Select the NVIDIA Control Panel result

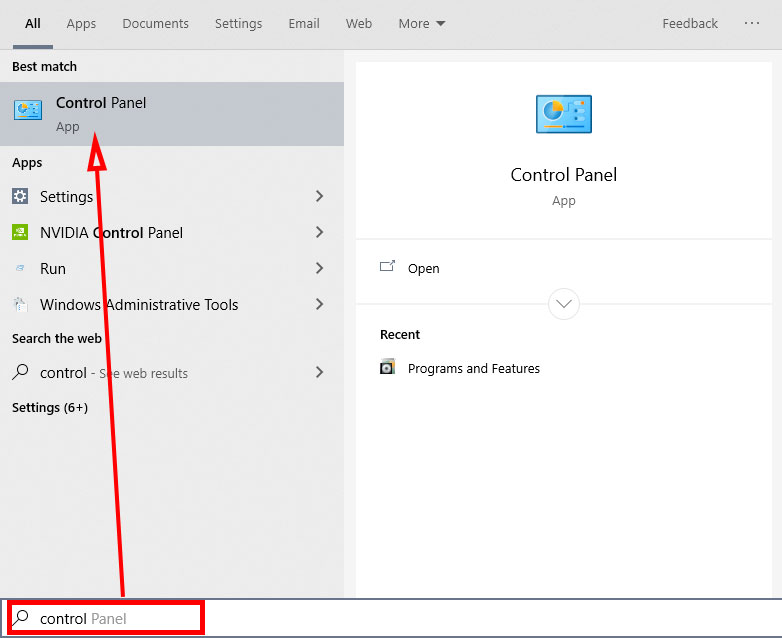[x=172, y=232]
